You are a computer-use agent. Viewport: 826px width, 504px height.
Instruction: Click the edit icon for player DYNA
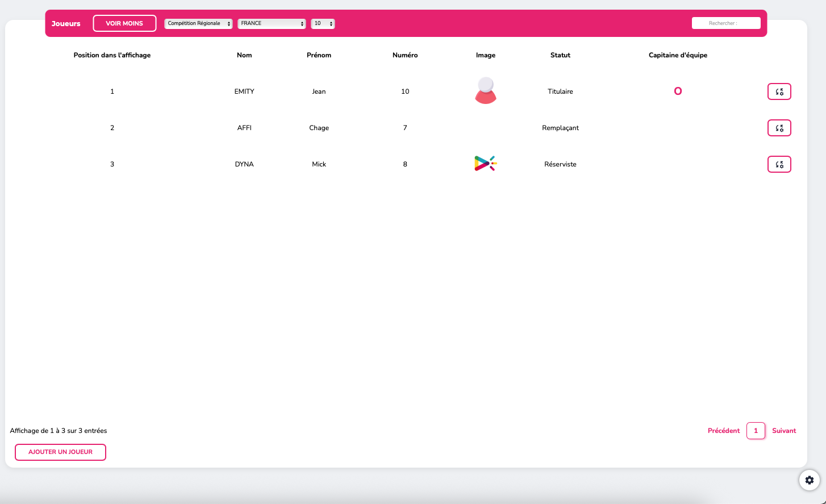[779, 164]
